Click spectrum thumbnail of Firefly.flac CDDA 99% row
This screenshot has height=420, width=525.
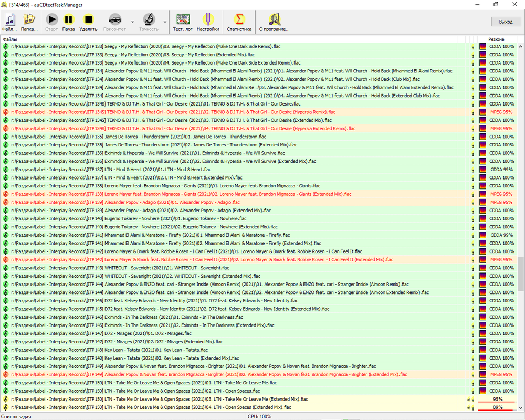pyautogui.click(x=482, y=235)
